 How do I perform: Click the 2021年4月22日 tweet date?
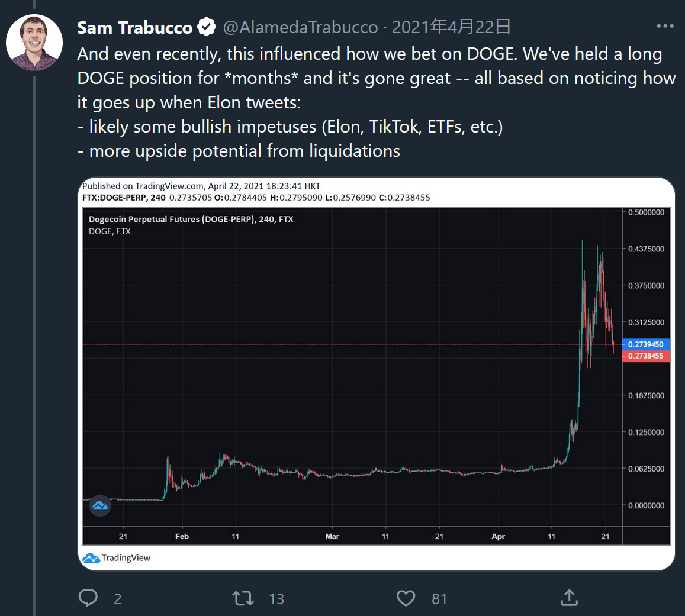coord(451,27)
